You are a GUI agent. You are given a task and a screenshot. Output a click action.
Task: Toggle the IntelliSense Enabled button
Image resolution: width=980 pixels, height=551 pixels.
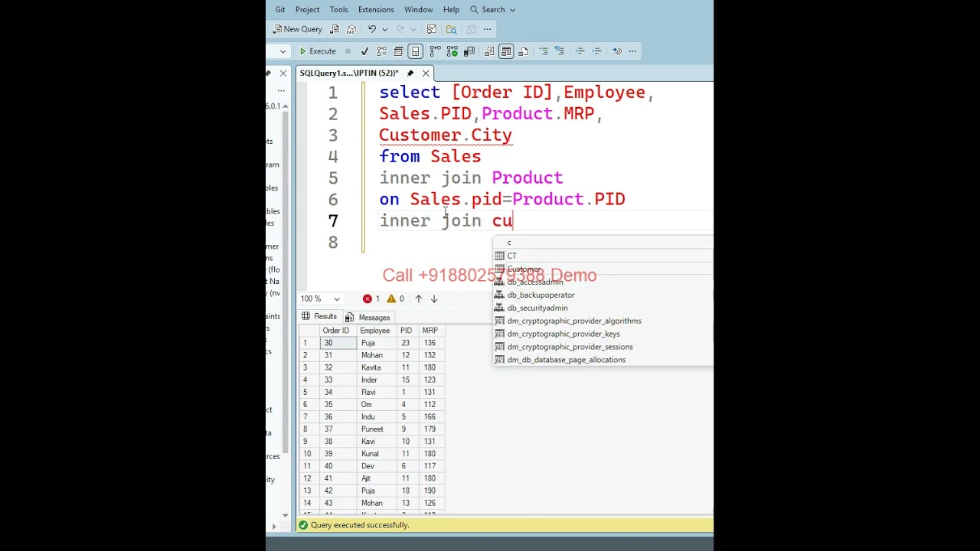coord(416,51)
